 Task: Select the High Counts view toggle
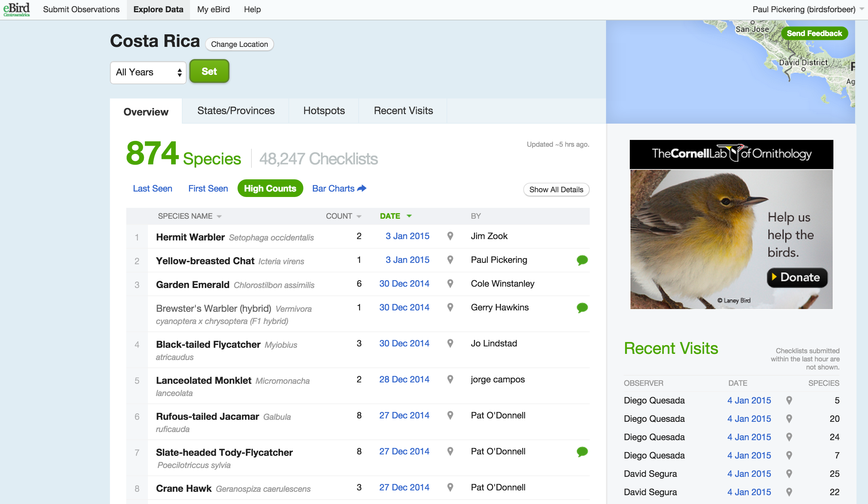click(x=270, y=188)
